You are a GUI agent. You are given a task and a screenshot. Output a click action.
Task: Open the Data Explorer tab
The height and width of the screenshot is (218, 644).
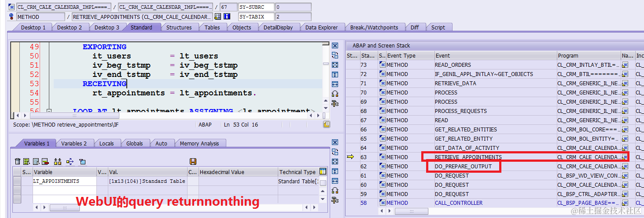point(321,27)
